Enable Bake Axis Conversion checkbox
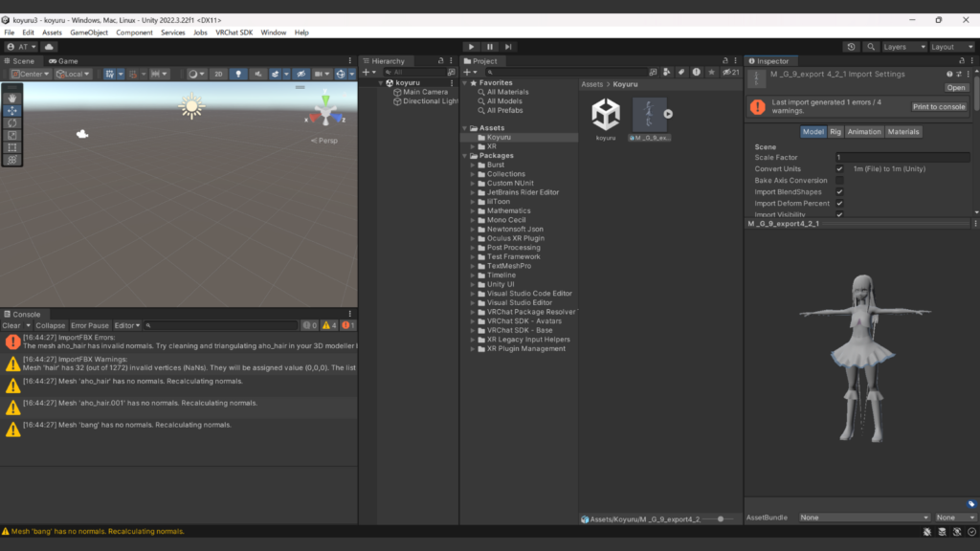 point(839,181)
